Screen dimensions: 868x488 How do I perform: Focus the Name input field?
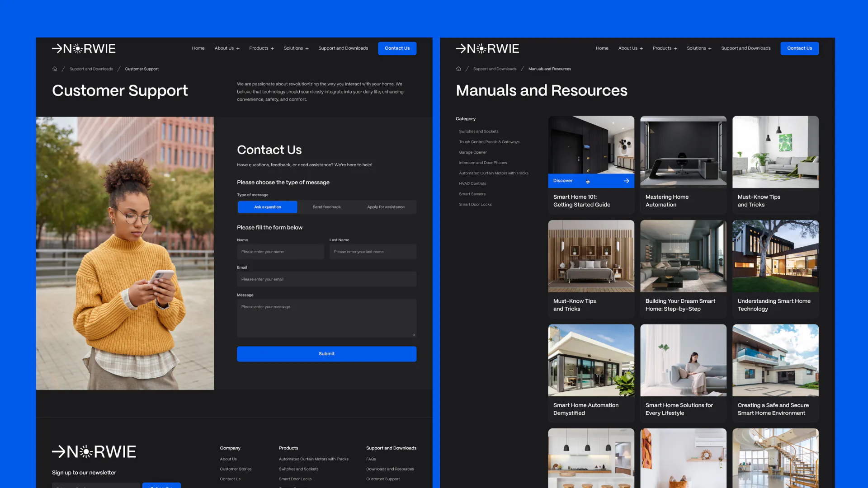[x=280, y=252]
